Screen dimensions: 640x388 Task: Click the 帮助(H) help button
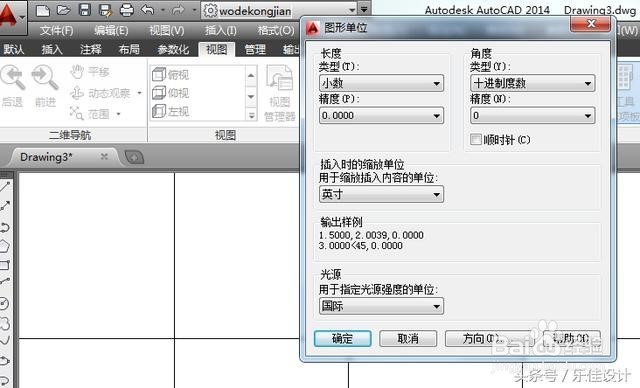tap(571, 338)
